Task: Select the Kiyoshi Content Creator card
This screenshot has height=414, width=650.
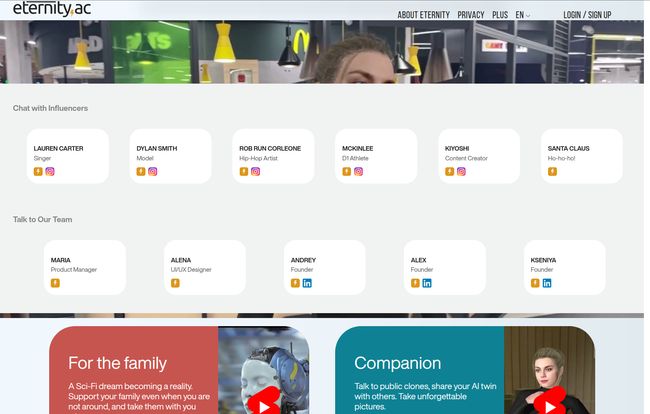Action: [479, 156]
